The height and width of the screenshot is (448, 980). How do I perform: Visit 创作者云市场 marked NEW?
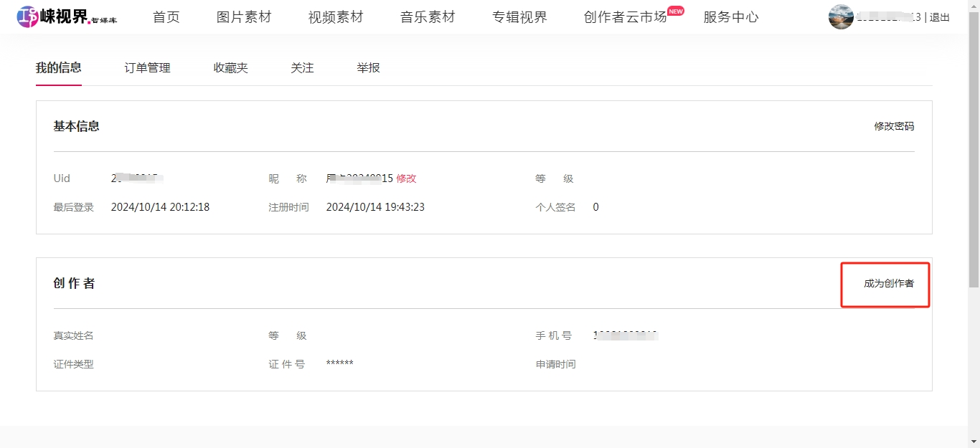pyautogui.click(x=626, y=17)
